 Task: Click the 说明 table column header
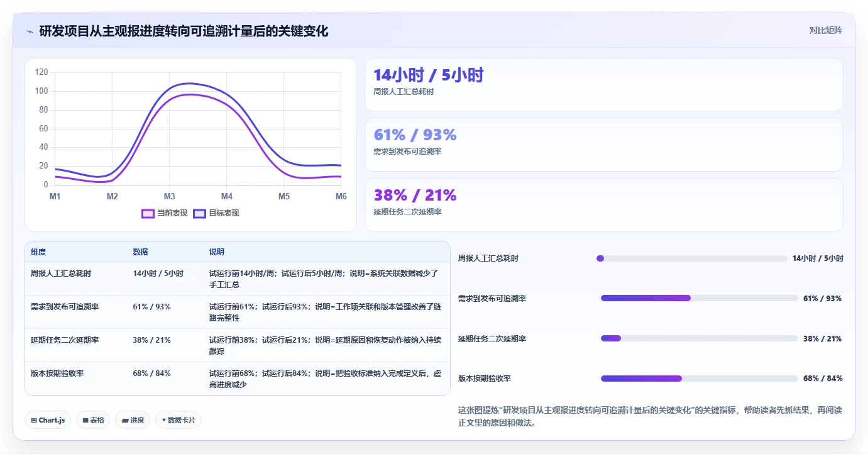(x=217, y=252)
